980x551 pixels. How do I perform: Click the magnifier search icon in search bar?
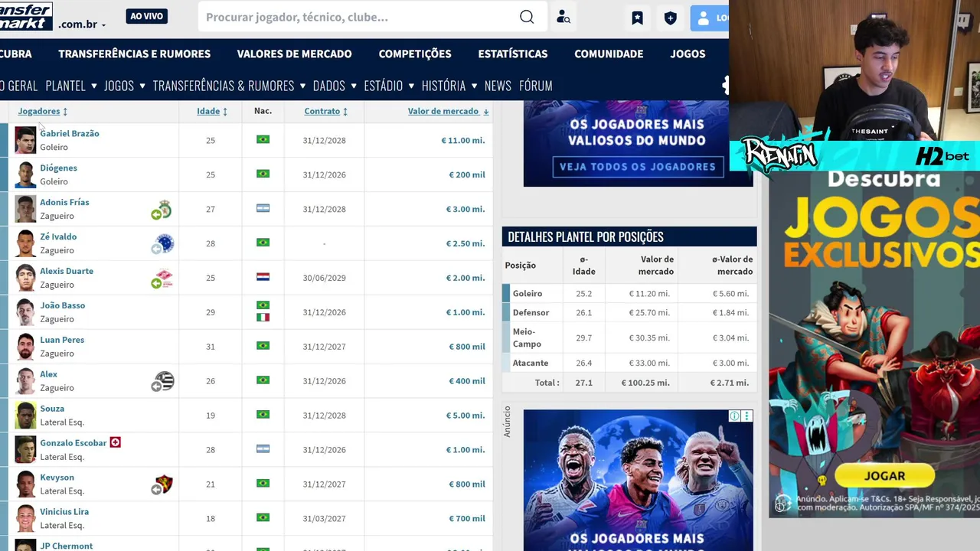click(x=527, y=17)
